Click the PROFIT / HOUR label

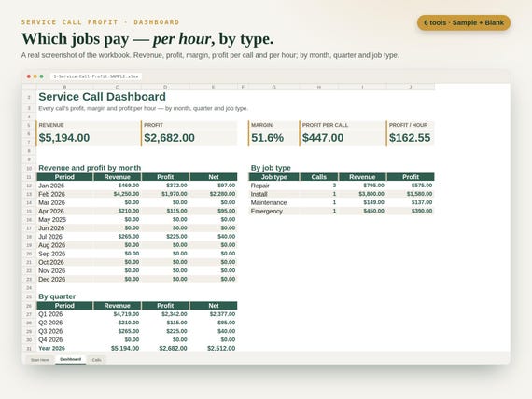(408, 125)
